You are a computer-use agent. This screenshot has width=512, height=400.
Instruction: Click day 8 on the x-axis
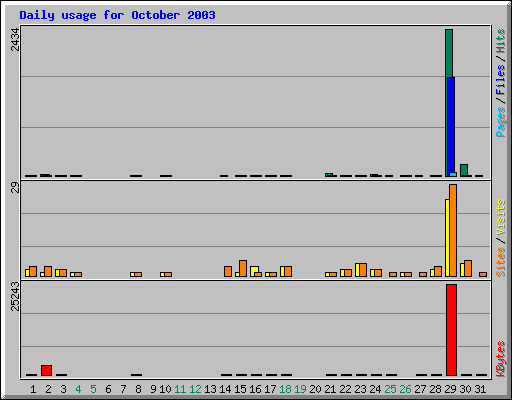click(138, 389)
